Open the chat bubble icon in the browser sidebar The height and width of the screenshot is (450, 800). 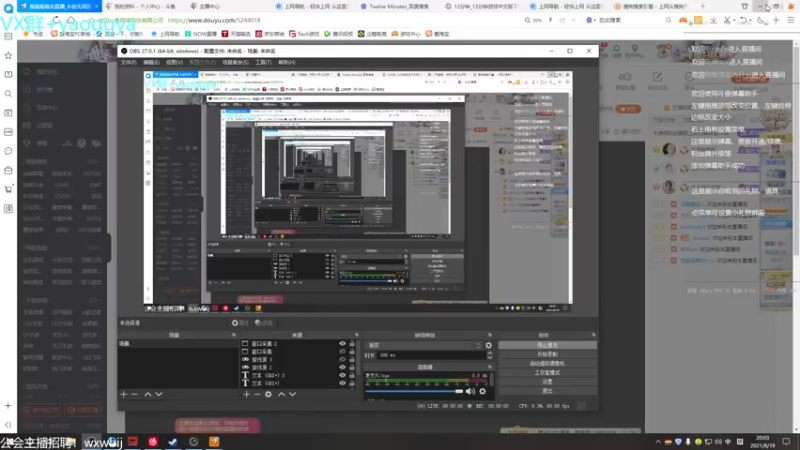point(8,151)
